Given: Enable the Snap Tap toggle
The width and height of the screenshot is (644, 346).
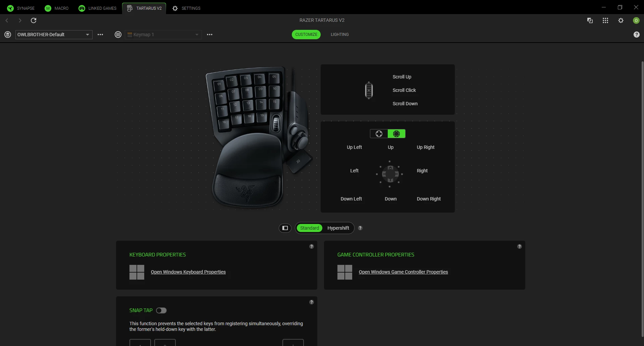Looking at the screenshot, I should [161, 310].
